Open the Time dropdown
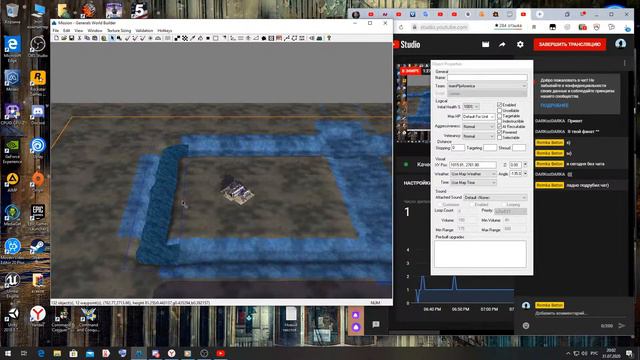This screenshot has width=640, height=360. (x=473, y=182)
